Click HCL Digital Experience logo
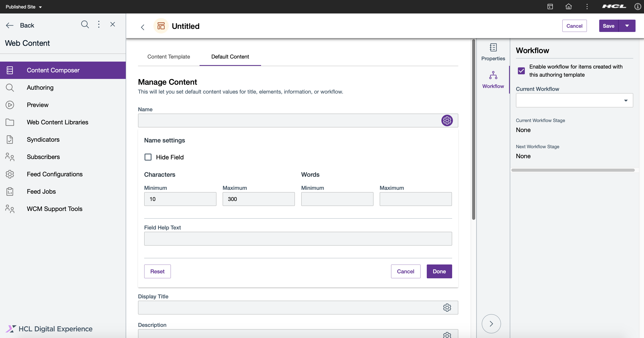 (x=49, y=329)
